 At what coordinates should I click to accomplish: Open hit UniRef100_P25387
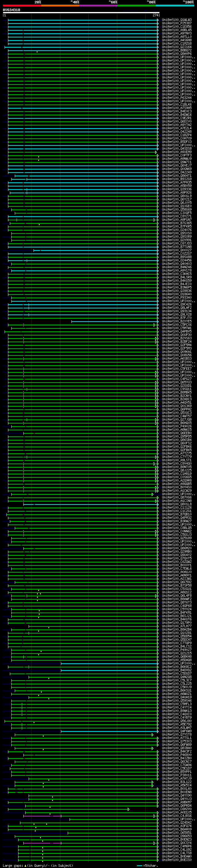click(176, 23)
